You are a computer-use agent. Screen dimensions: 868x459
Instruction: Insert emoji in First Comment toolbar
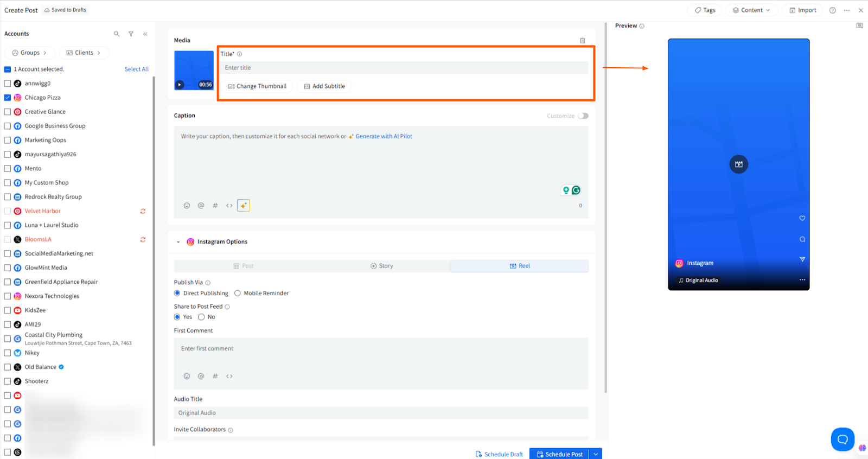(187, 376)
